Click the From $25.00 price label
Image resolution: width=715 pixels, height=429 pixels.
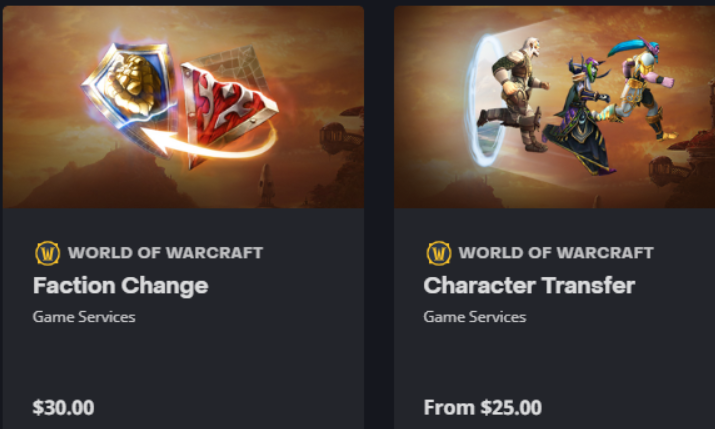tap(483, 408)
